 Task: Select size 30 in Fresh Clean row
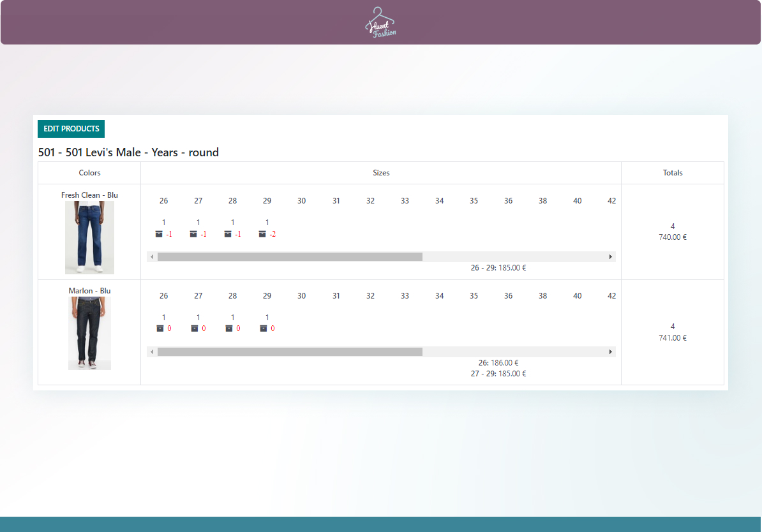click(301, 201)
